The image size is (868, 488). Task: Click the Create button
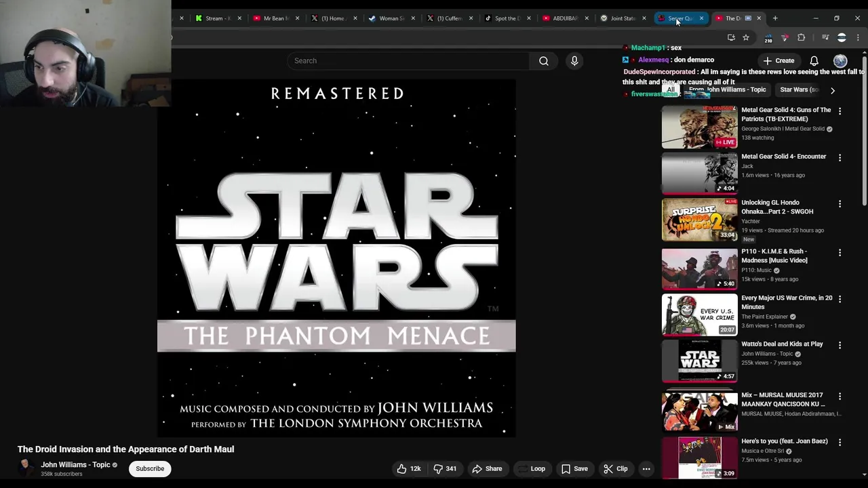[x=778, y=61]
